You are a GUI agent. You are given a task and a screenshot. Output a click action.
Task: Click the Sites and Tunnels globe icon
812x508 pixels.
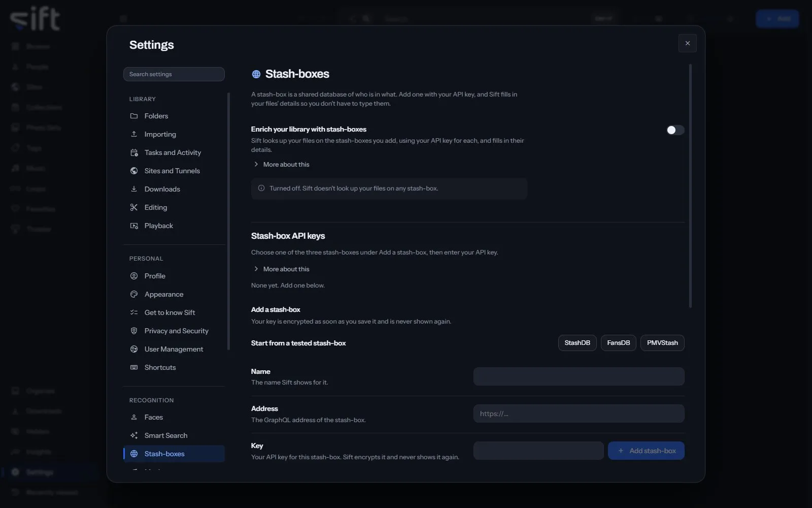[x=134, y=171]
